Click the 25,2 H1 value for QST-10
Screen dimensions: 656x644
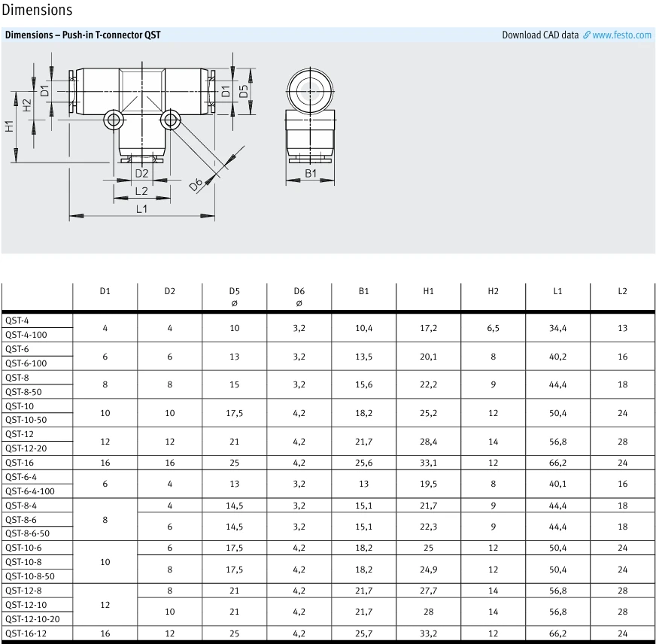[428, 413]
